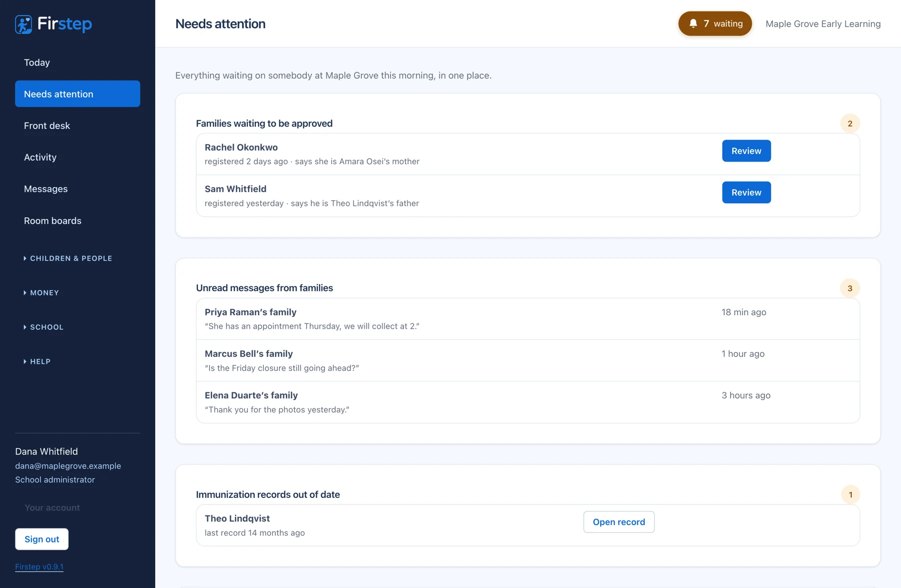Click the '1 hour ago' timestamp
Screen dimensions: 901x588
coord(743,353)
